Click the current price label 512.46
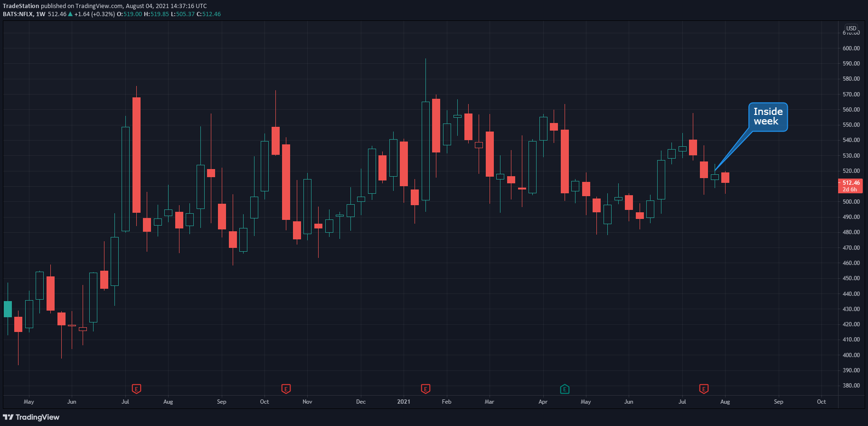Viewport: 868px width, 426px height. click(x=850, y=186)
